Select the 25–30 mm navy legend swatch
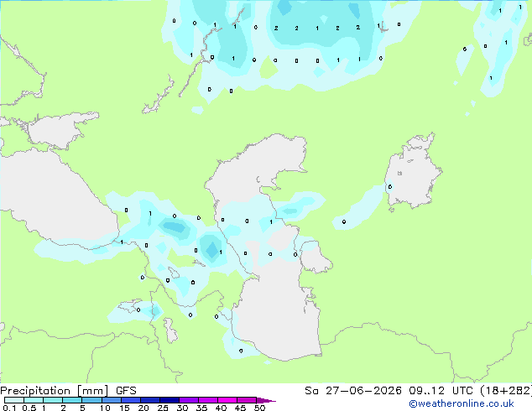The height and width of the screenshot is (411, 532). point(170,400)
